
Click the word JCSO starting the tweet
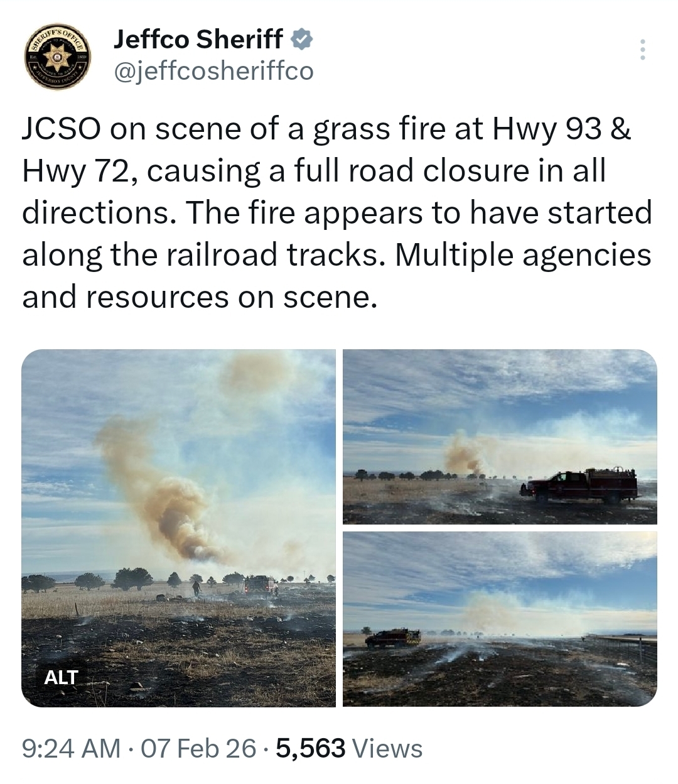click(61, 129)
